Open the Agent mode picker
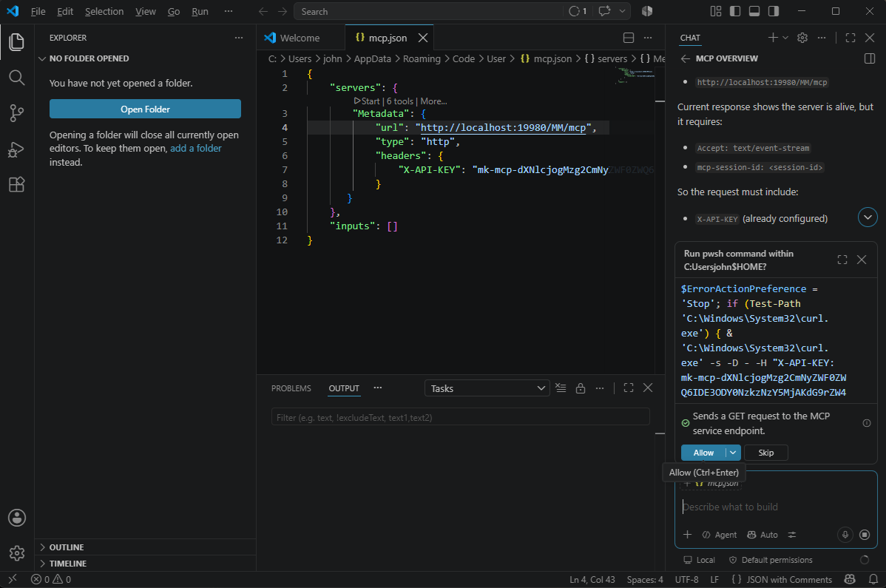This screenshot has height=588, width=886. (720, 534)
